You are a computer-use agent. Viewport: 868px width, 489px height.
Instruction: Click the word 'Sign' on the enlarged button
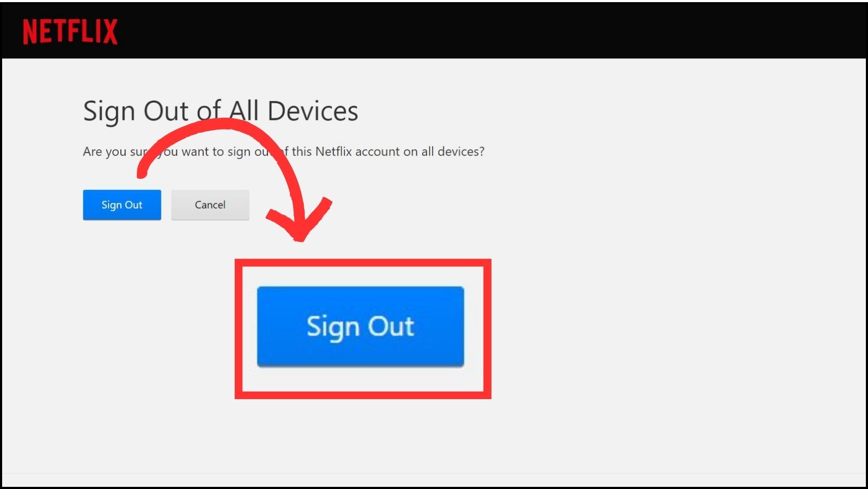pyautogui.click(x=333, y=327)
